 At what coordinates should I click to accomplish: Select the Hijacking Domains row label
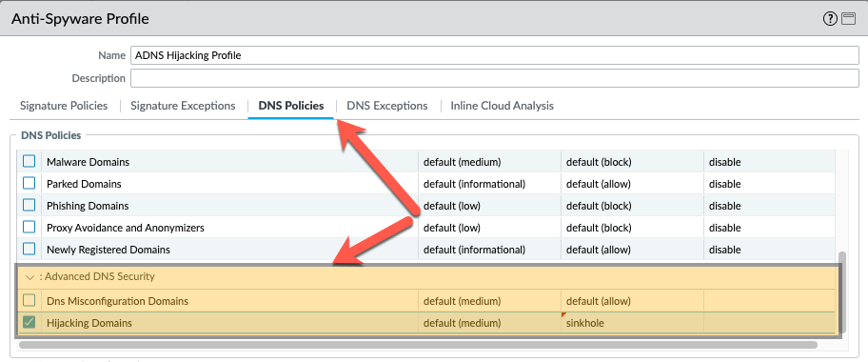click(x=89, y=323)
